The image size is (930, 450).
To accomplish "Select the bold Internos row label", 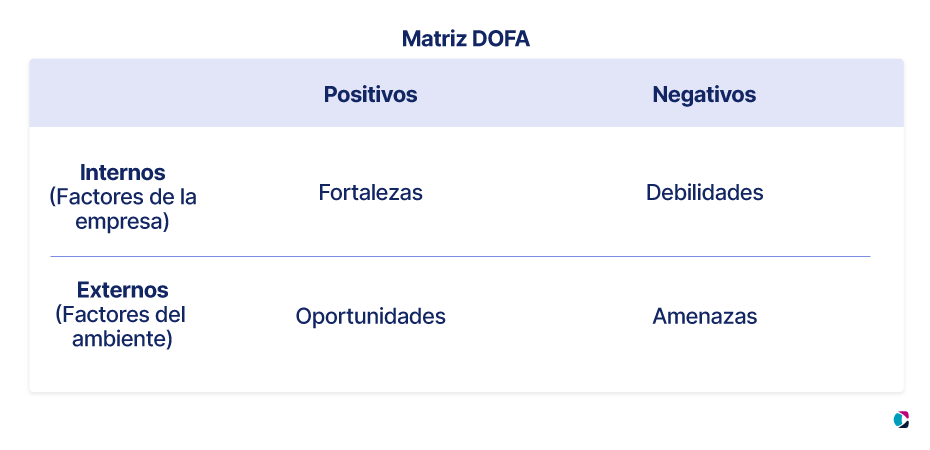I will 123,173.
